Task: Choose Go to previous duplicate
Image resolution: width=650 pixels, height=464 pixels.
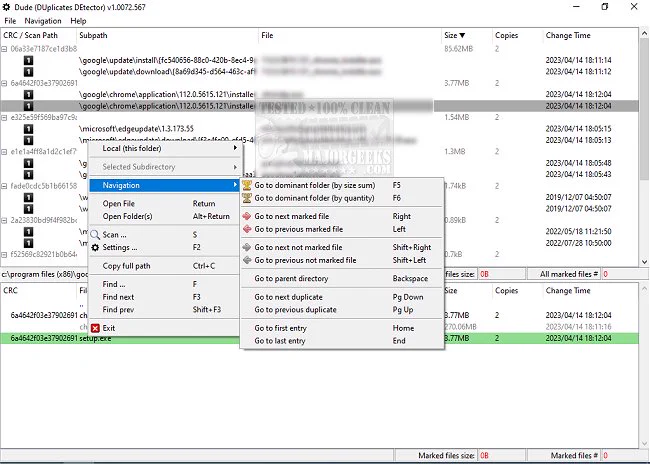Action: click(342, 310)
